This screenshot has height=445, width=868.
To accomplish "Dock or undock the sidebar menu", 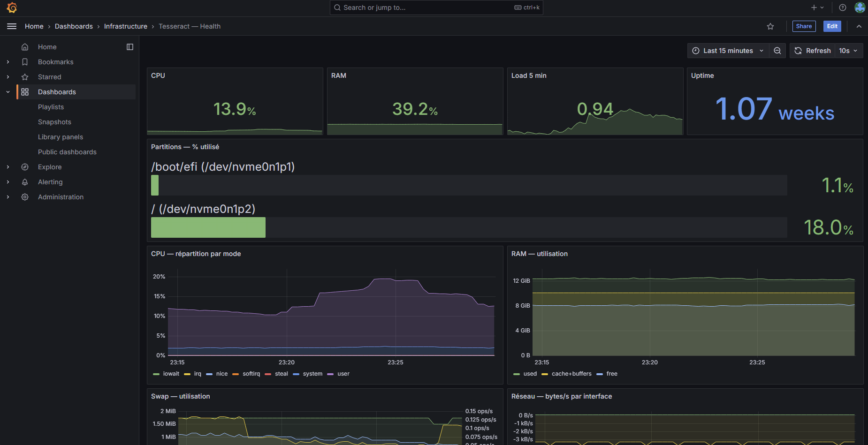I will [x=130, y=47].
